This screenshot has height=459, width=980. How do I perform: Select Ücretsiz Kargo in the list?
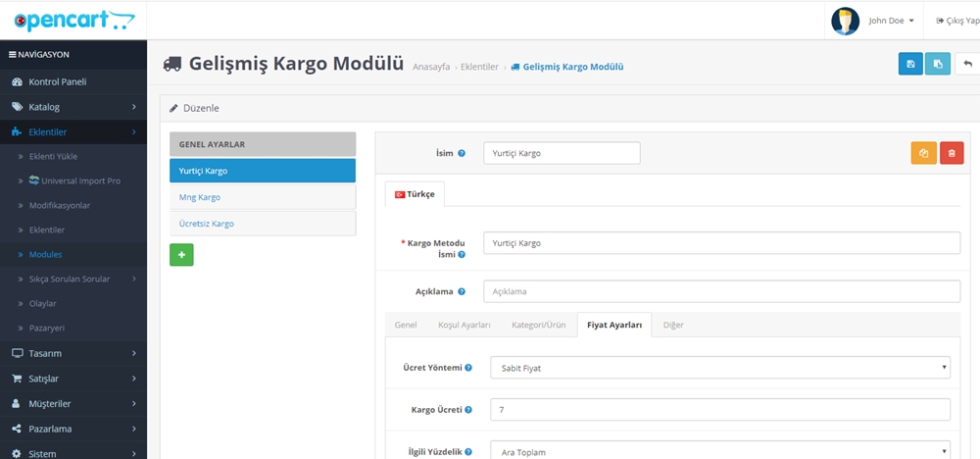click(x=262, y=224)
